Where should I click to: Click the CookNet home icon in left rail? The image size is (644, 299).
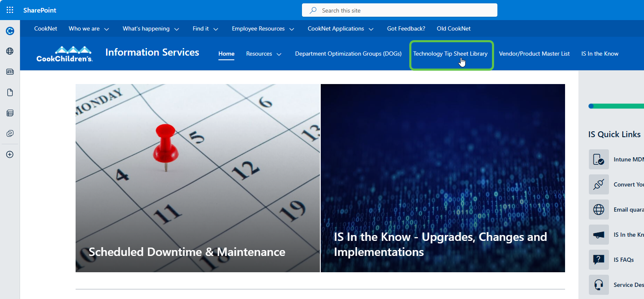[10, 31]
